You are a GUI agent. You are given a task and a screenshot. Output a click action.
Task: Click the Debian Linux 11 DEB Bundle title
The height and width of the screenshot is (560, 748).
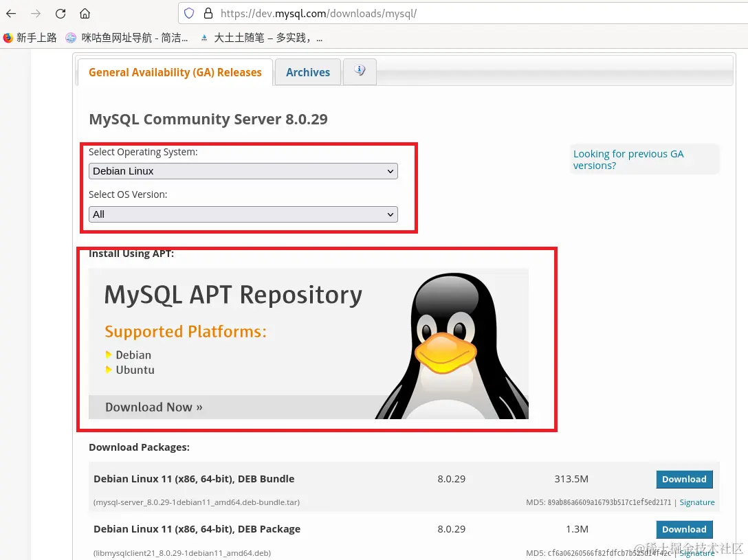click(194, 479)
